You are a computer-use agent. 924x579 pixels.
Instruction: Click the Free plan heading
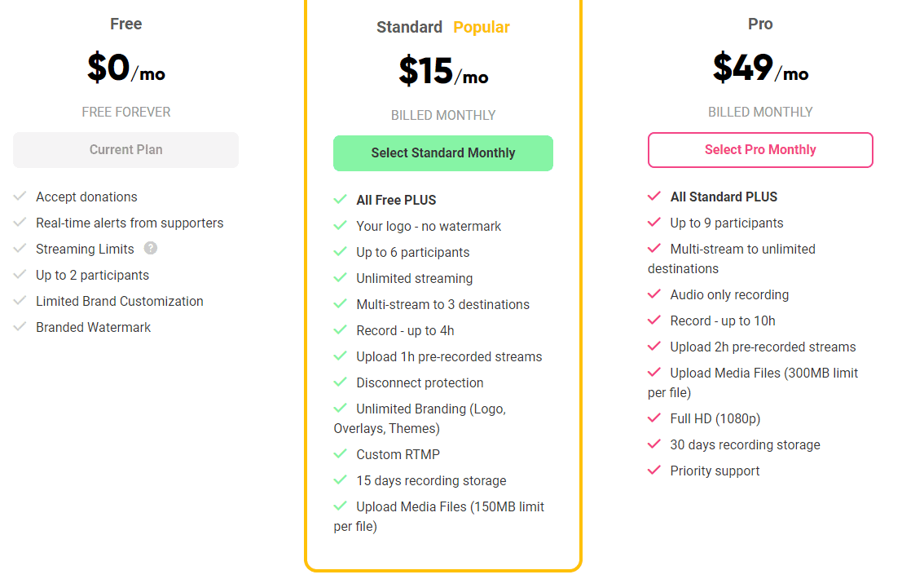tap(126, 24)
